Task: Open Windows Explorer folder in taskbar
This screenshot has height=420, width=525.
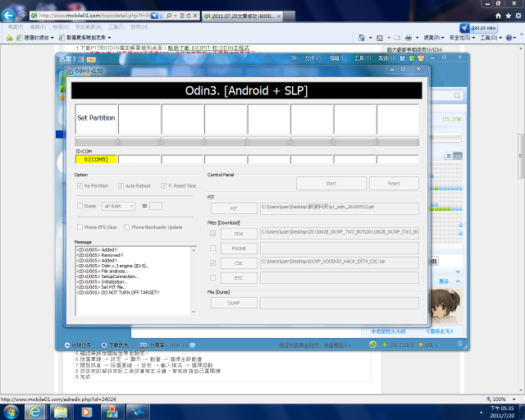Action: (61, 412)
